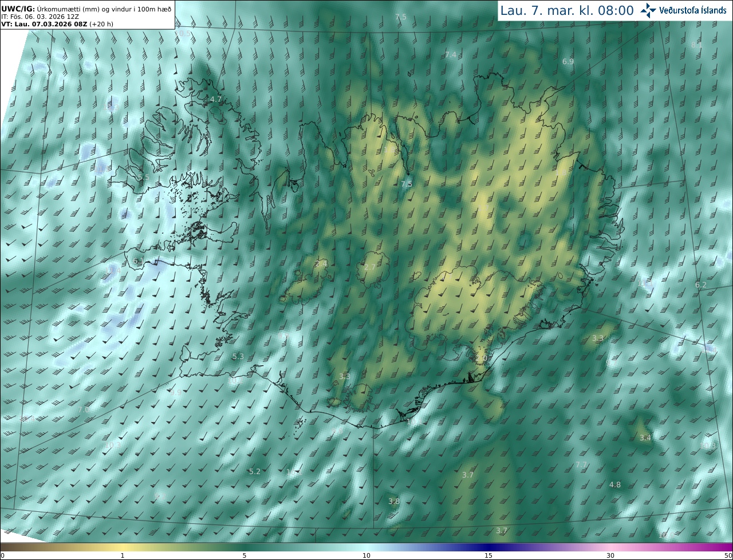Click the 'Veðurstofa Íslands' logo text
The width and height of the screenshot is (733, 560).
[693, 10]
